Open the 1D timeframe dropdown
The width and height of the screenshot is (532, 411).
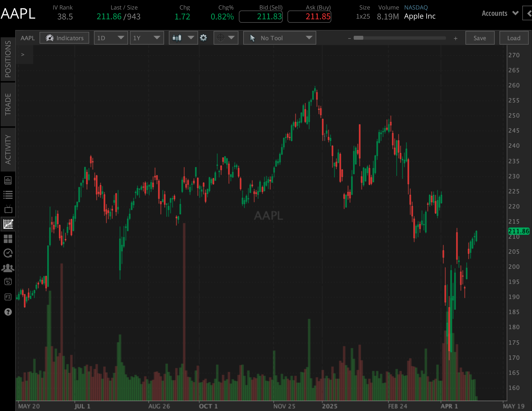coord(111,38)
